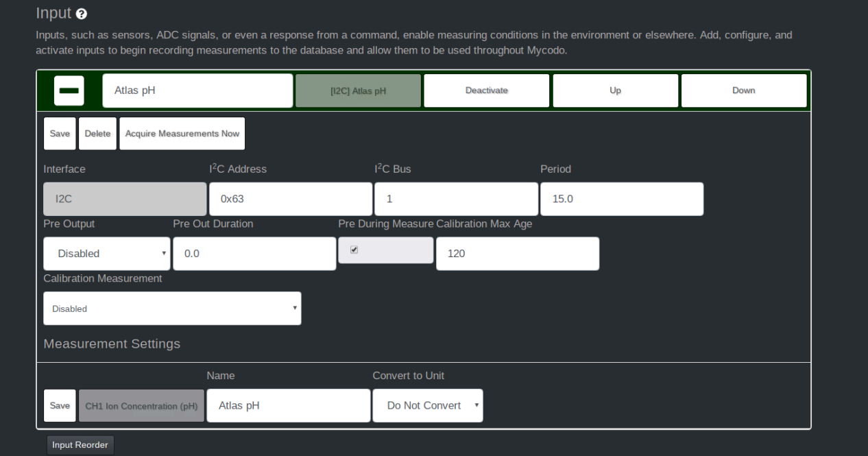Screen dimensions: 868x456
Task: Save the CH1 measurement settings
Action: coord(60,406)
